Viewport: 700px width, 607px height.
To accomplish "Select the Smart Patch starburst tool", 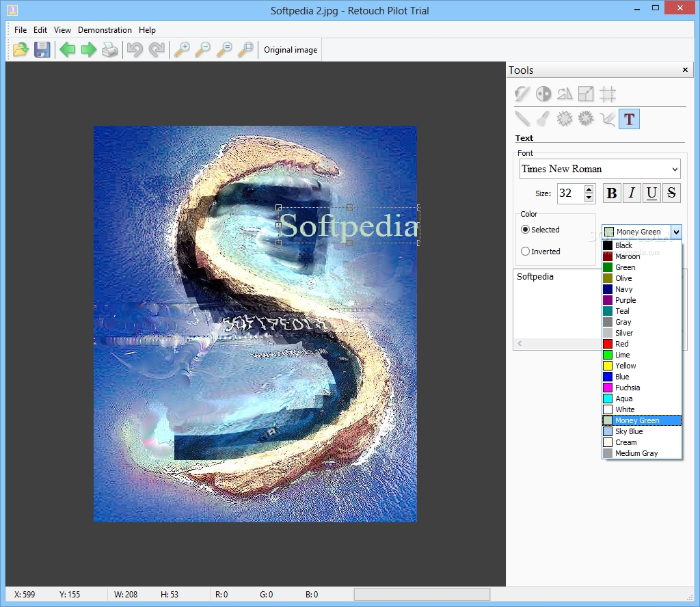I will 586,119.
